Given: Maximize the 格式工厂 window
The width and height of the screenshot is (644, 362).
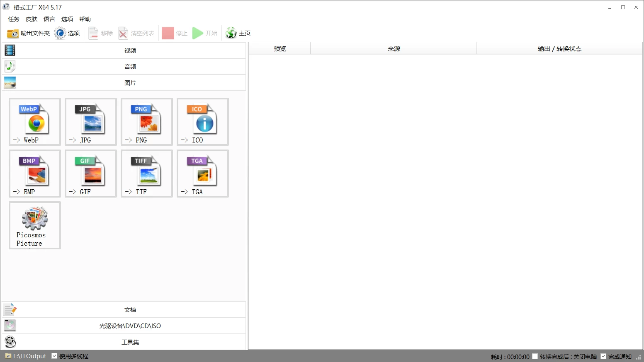Looking at the screenshot, I should [x=623, y=7].
